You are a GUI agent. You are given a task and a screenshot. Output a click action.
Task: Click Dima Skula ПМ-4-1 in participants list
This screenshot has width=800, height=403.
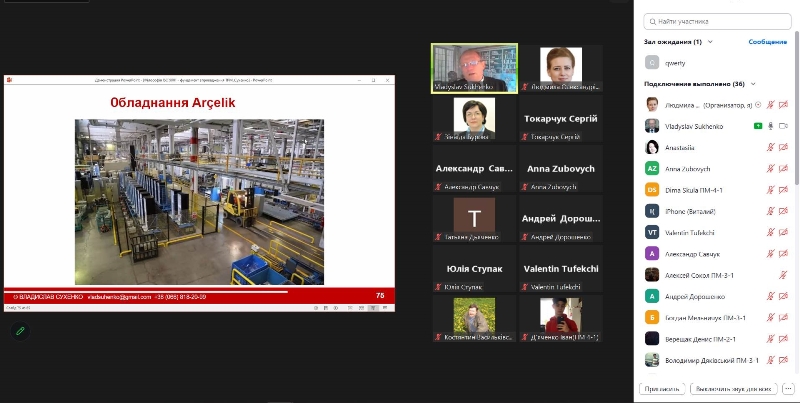694,190
